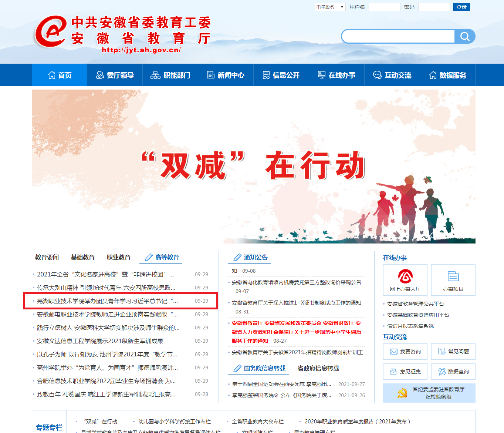Open the 数据查询 data lookup button
The width and height of the screenshot is (504, 433).
(453, 372)
